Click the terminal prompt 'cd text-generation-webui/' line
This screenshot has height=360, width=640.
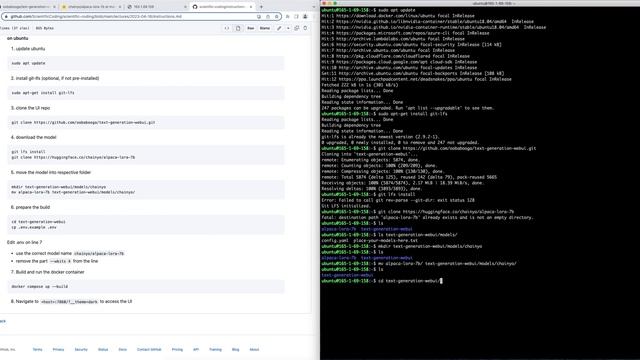pos(382,281)
